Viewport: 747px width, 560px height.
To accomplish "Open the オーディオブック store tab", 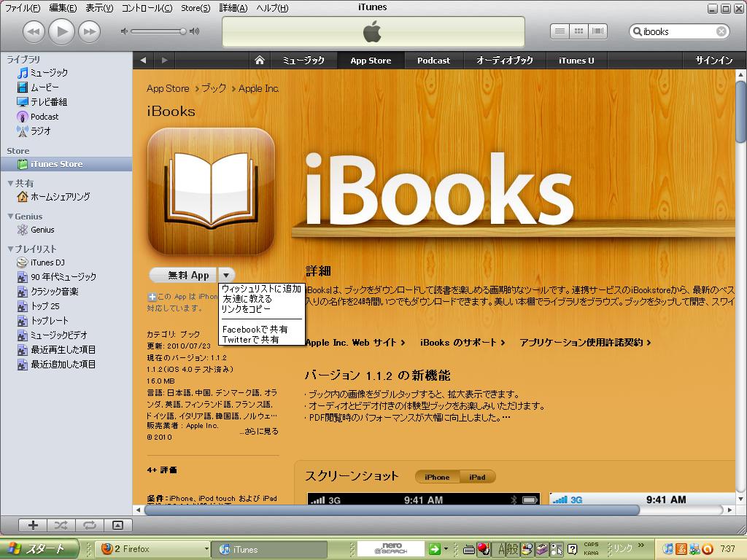I will (x=505, y=61).
